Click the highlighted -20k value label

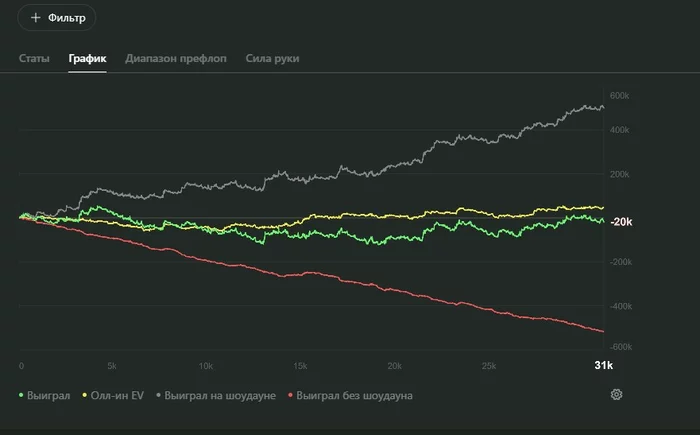(x=622, y=222)
